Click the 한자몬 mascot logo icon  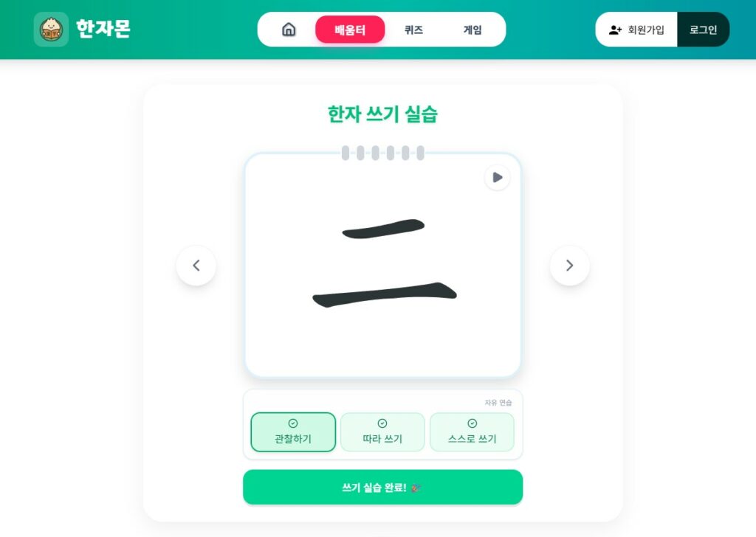tap(51, 30)
